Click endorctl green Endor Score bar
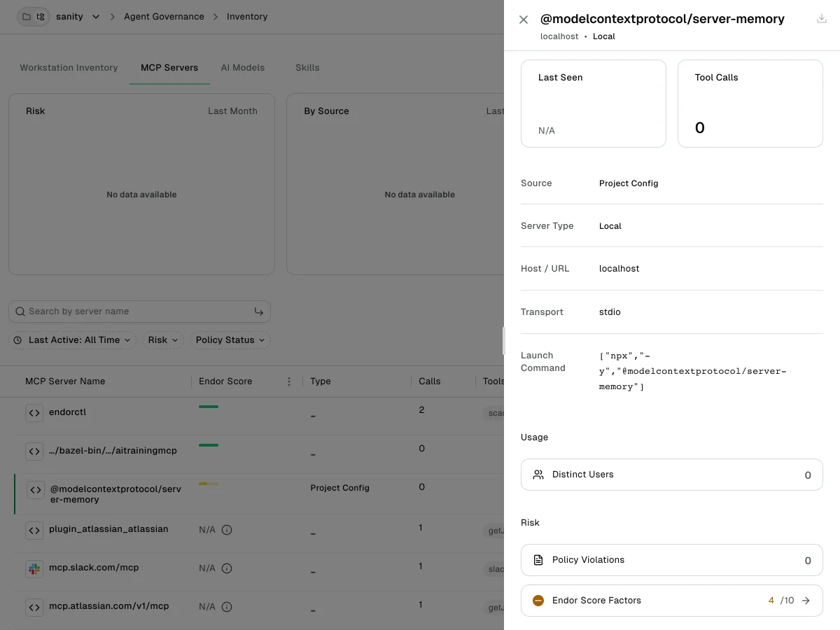This screenshot has height=630, width=840. point(209,407)
